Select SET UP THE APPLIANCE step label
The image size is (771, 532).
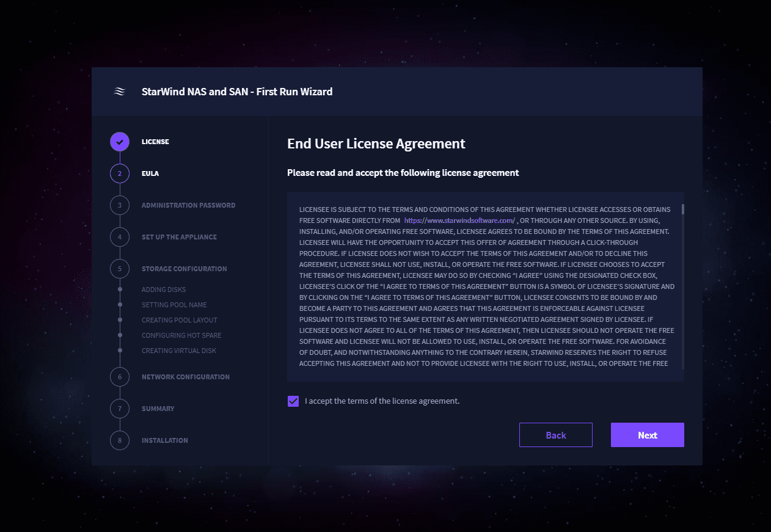point(179,237)
